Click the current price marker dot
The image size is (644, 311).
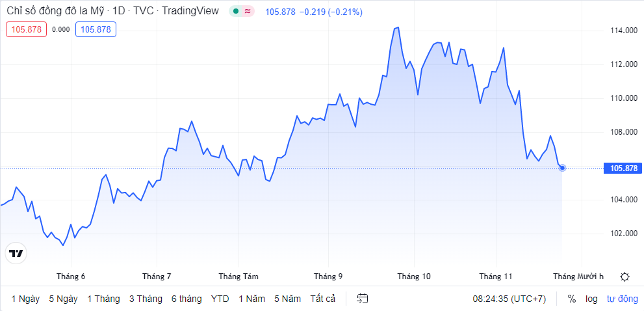pyautogui.click(x=562, y=168)
